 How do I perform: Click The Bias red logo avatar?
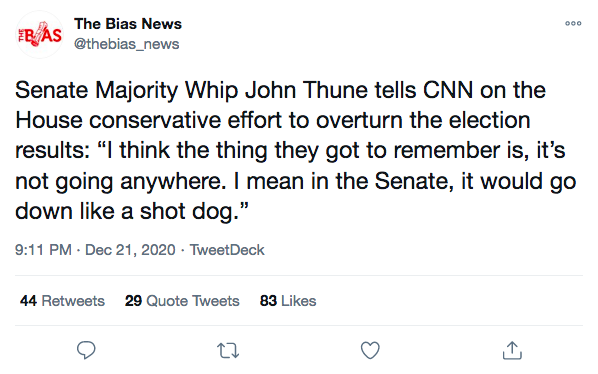pos(39,35)
